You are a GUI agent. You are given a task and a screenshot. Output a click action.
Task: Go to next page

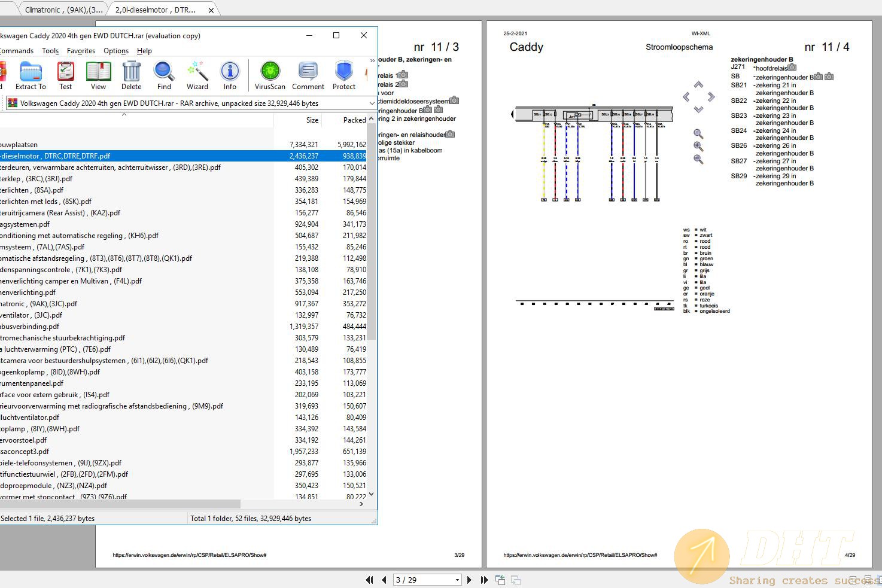click(x=469, y=580)
